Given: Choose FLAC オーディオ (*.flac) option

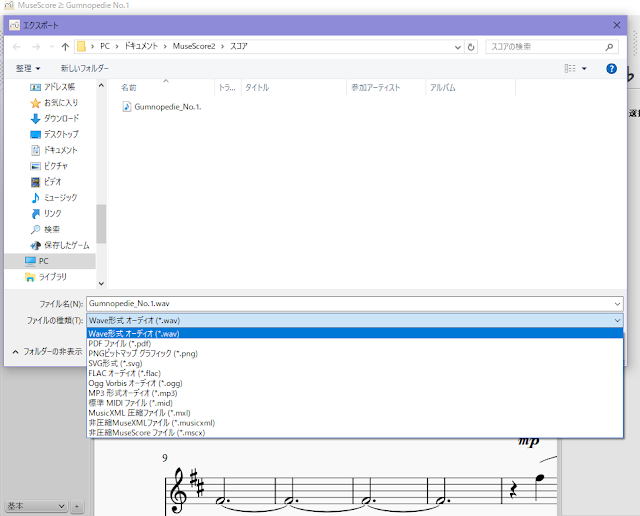Looking at the screenshot, I should (x=355, y=373).
